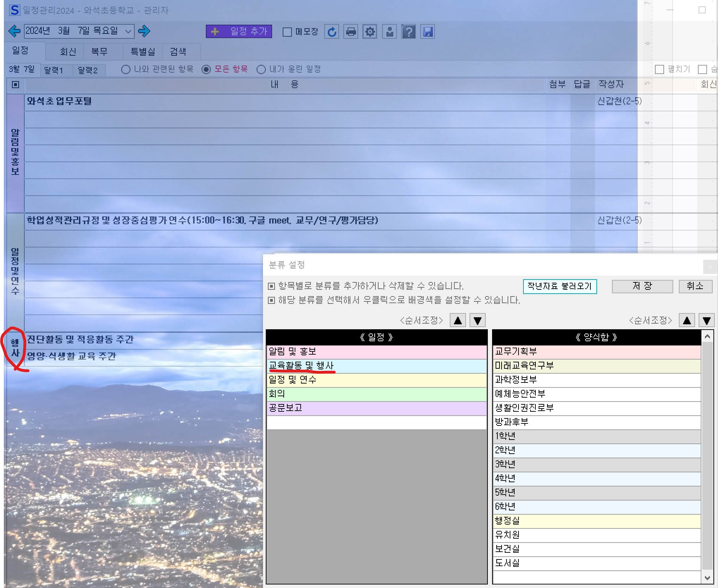Select 미래교육연구부 in 양식함 list
The image size is (718, 588).
[597, 366]
